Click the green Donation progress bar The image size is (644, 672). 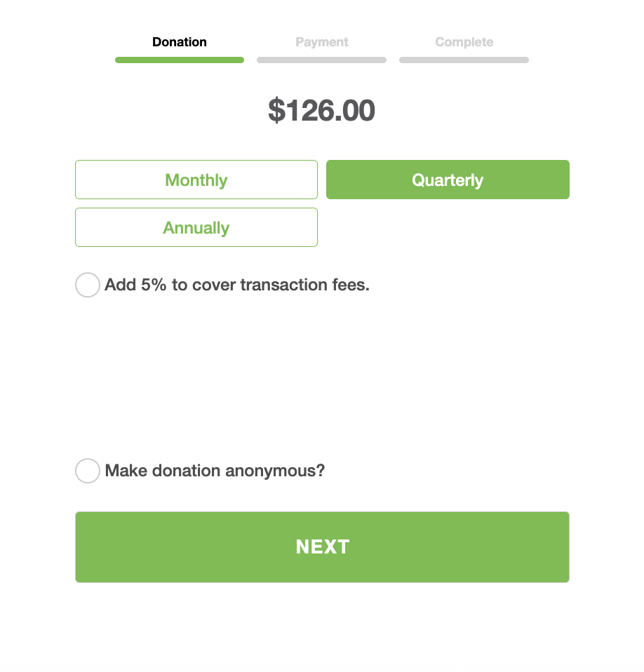click(180, 60)
